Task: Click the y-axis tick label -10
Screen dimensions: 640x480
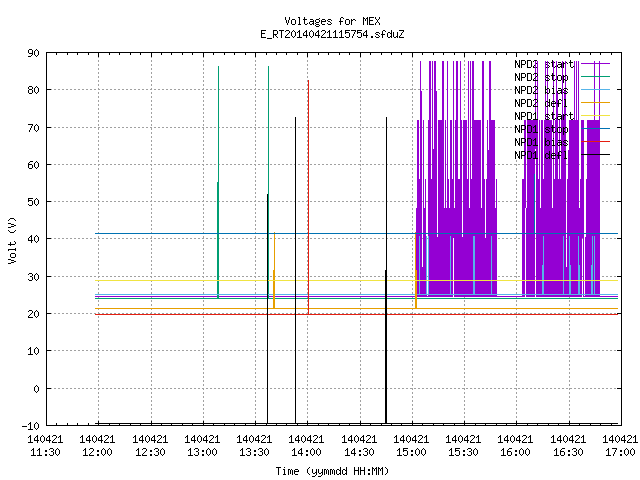Action: 31,426
